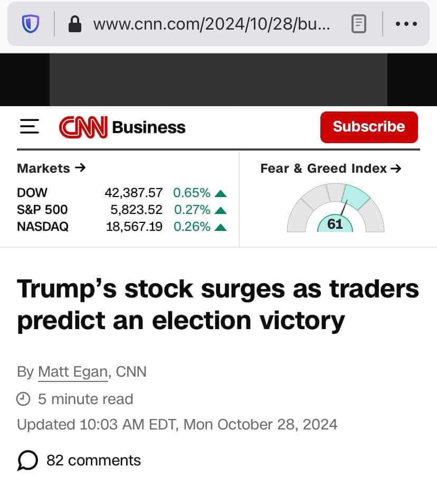Open the browser three-dot menu
The image size is (437, 504).
(406, 24)
